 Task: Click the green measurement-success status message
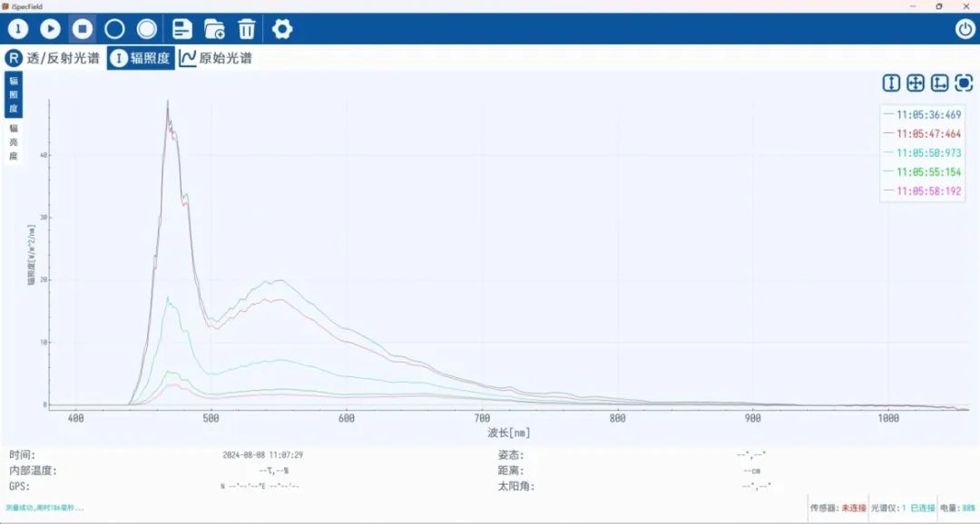[44, 508]
